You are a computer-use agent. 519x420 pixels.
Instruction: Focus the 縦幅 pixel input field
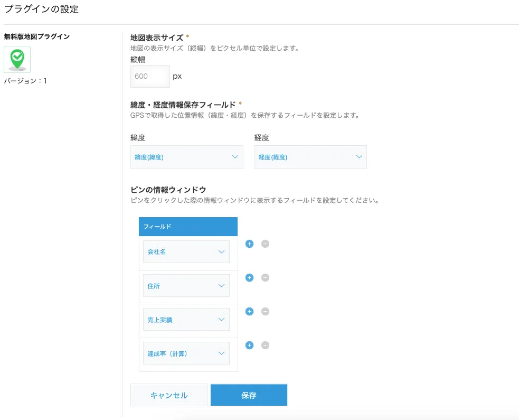coord(150,76)
